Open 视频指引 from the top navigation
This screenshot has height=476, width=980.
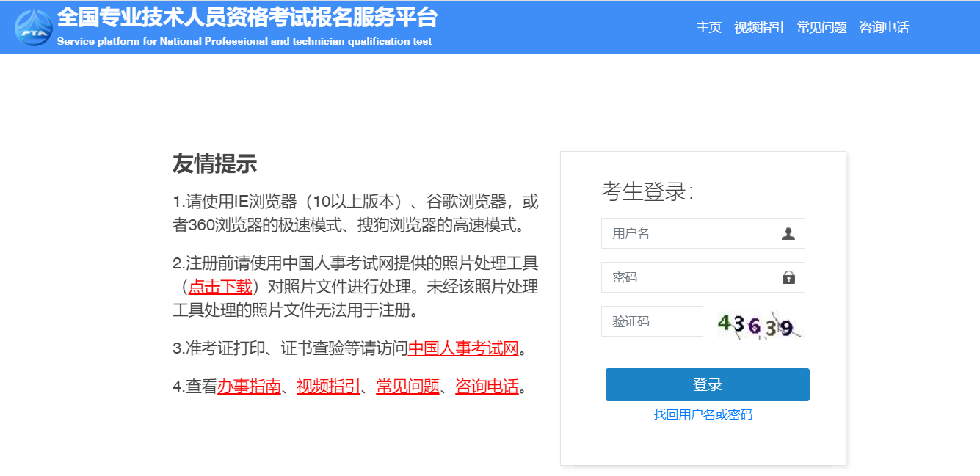coord(758,26)
